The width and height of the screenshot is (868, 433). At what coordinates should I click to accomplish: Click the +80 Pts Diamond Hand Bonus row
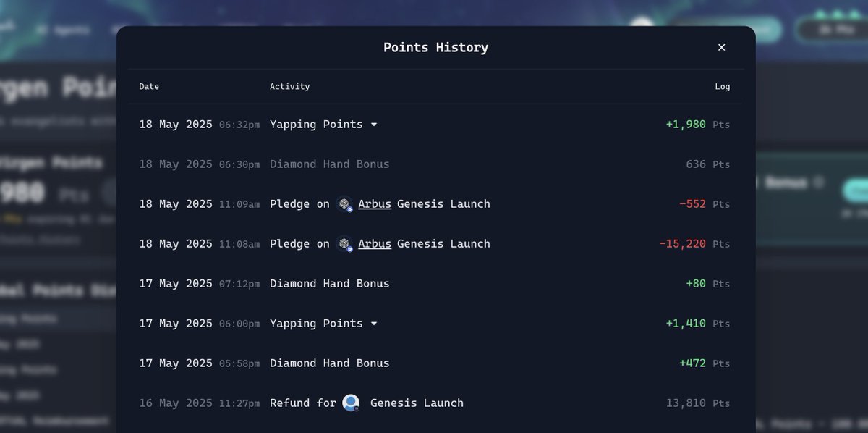tap(435, 284)
